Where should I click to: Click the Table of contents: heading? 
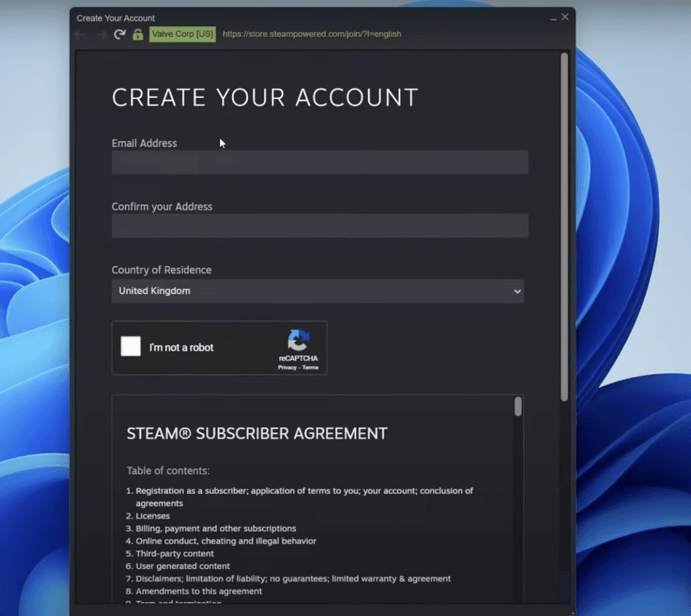168,471
